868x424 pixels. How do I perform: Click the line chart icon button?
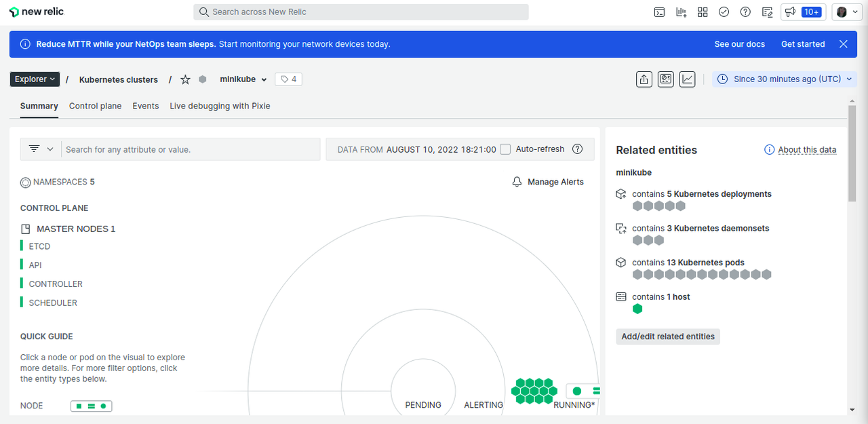point(688,79)
